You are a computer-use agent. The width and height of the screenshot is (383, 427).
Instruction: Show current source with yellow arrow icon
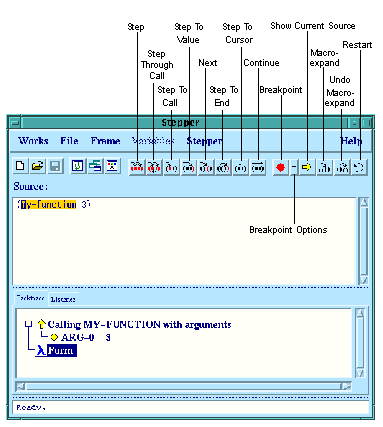pyautogui.click(x=307, y=167)
